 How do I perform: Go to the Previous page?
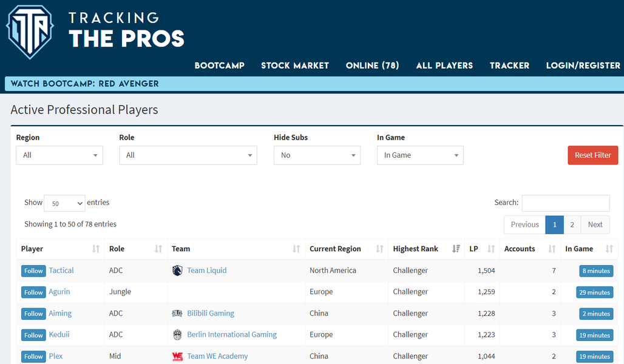click(524, 224)
